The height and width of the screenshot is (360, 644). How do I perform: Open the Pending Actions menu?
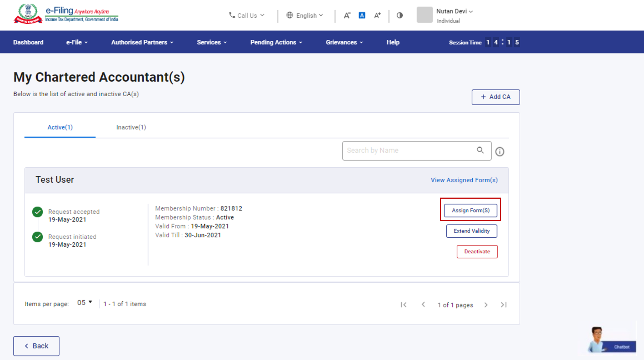point(276,42)
